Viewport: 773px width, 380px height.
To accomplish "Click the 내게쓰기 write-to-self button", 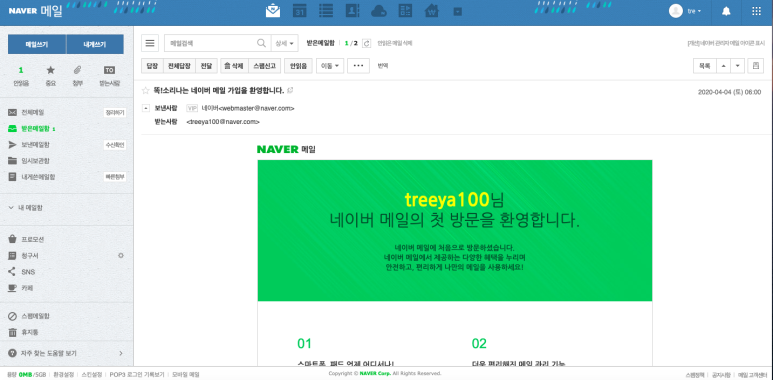I will coord(95,44).
